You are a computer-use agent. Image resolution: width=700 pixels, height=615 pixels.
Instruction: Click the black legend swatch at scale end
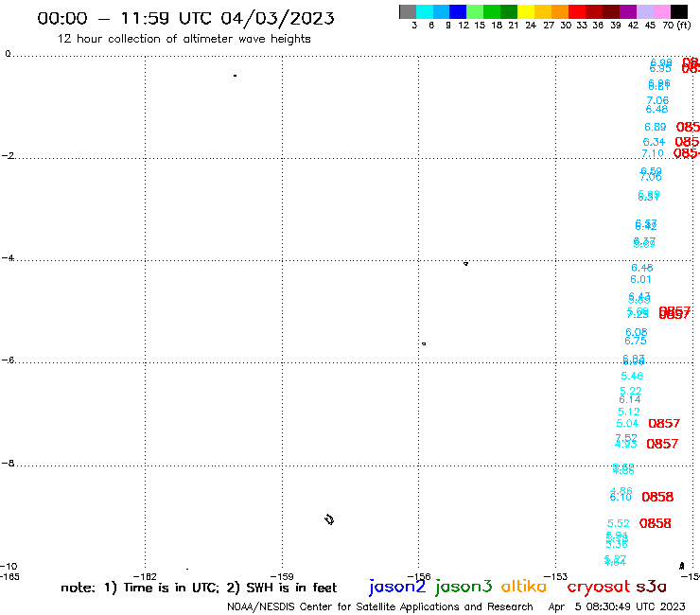tap(679, 11)
